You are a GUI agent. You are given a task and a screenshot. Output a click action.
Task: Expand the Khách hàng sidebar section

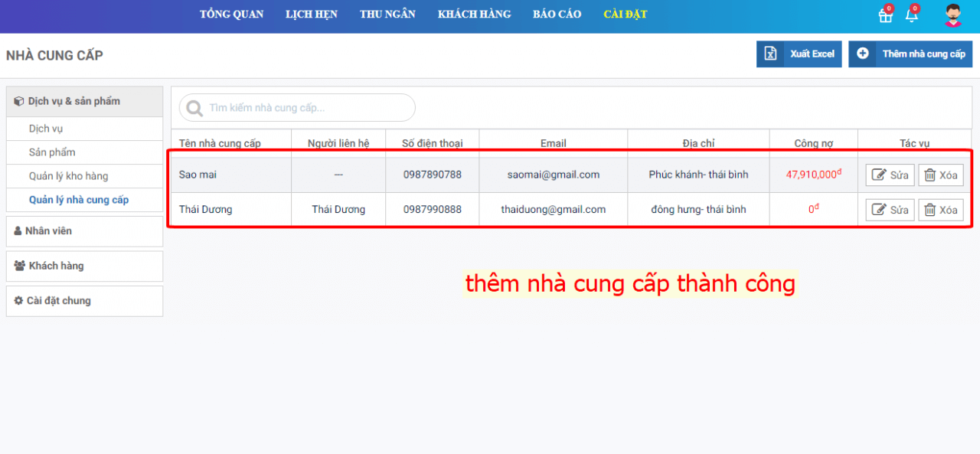pyautogui.click(x=84, y=266)
